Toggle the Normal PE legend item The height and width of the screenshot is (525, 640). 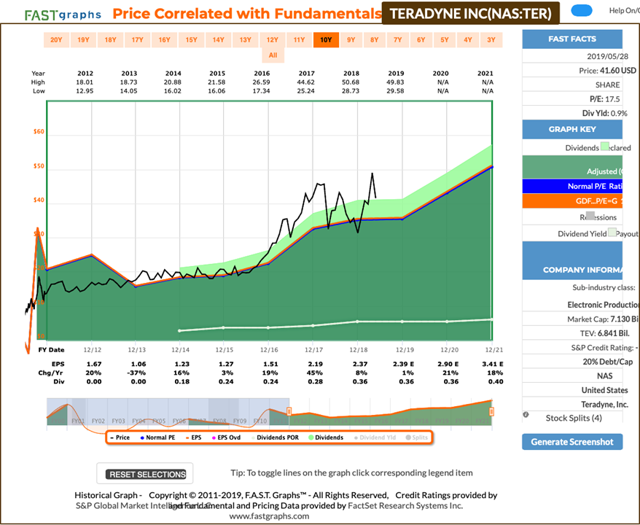click(158, 438)
